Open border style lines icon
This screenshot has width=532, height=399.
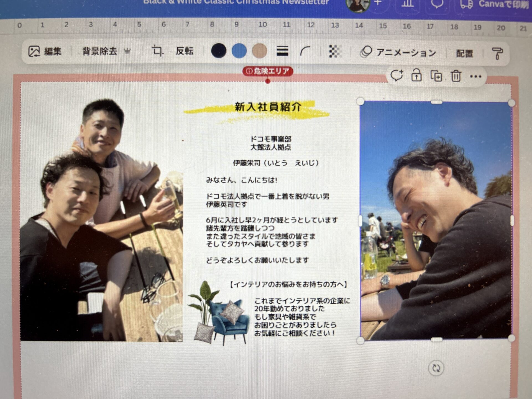[x=282, y=51]
